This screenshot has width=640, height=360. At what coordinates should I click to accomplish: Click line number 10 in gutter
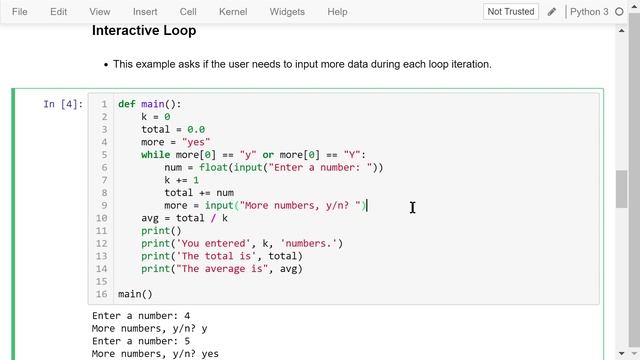point(102,218)
